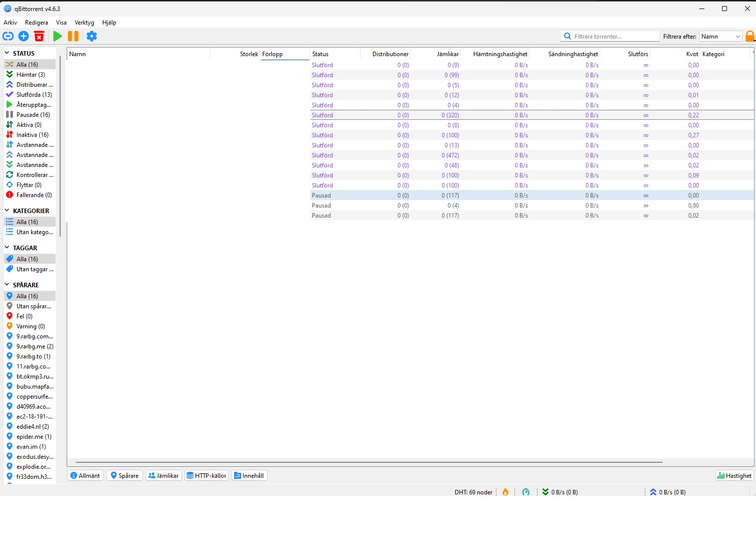Screen dimensions: 756x537
Task: Select the Utan taggar filter
Action: pyautogui.click(x=32, y=269)
